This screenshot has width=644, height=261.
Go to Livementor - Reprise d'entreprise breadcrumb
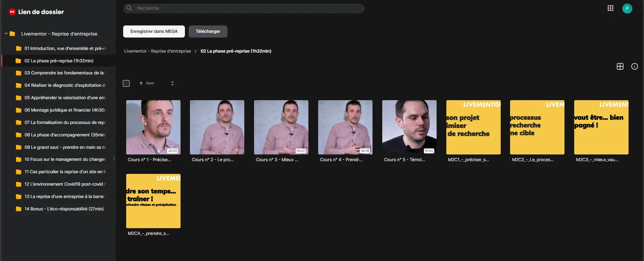(157, 51)
